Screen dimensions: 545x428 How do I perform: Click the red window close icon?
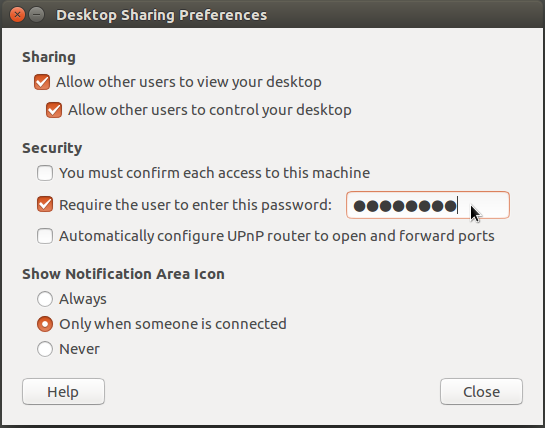click(x=17, y=15)
